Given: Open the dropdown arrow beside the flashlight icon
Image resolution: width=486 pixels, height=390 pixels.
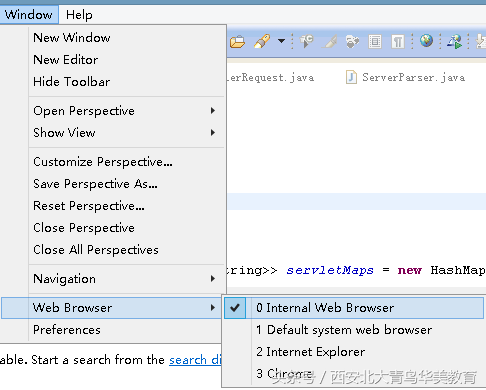Looking at the screenshot, I should 282,41.
